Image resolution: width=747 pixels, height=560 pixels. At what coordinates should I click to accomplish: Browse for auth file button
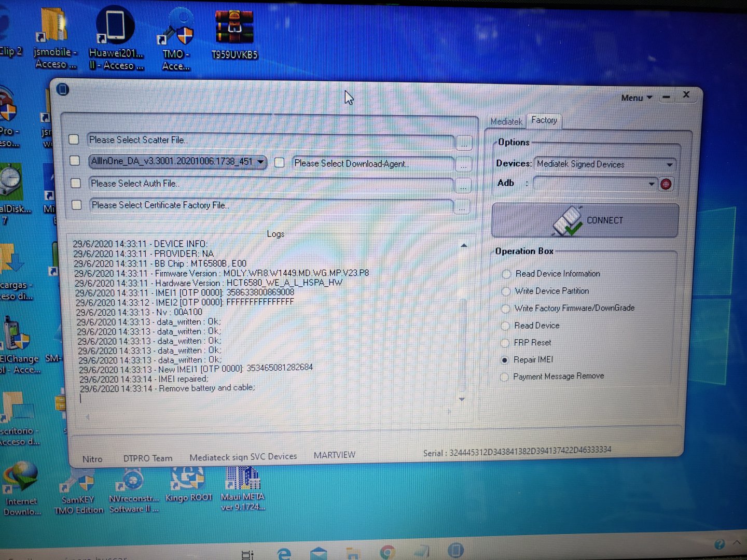(x=463, y=186)
